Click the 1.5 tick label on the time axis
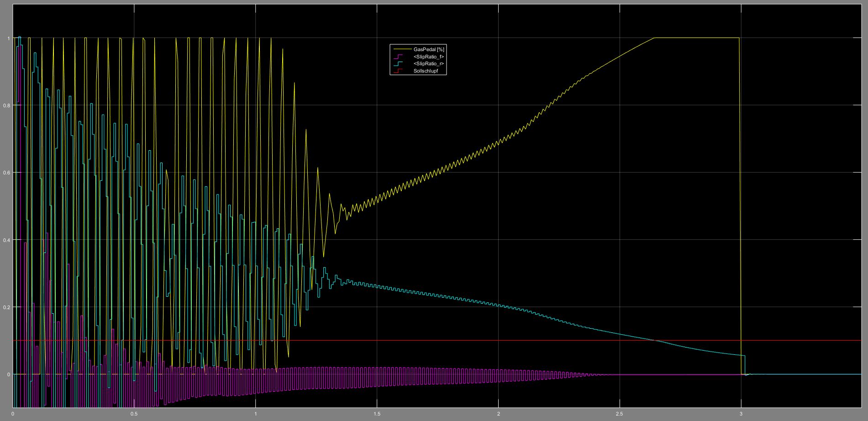This screenshot has height=421, width=868. [x=377, y=414]
